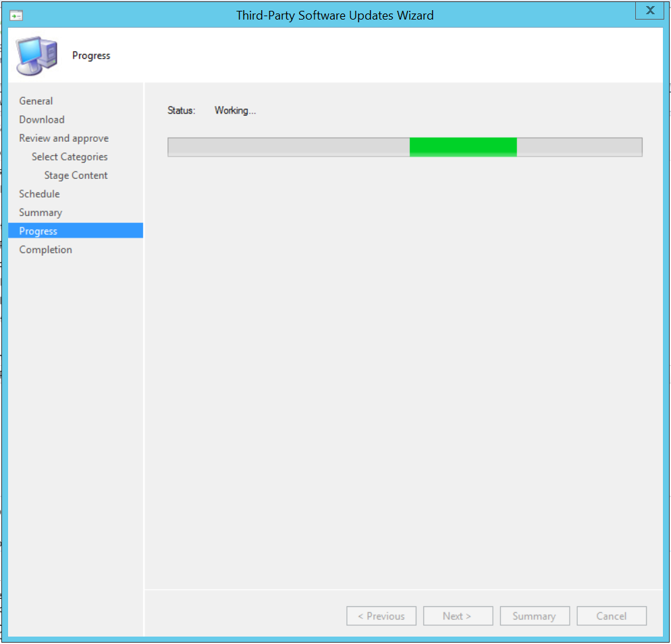671x644 pixels.
Task: Click the wizard icon in the title bar
Action: click(x=17, y=15)
